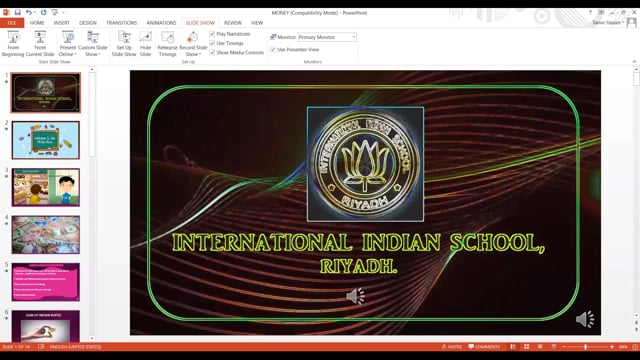Viewport: 640px width, 360px height.
Task: Select slide 1 thumbnail
Action: point(46,93)
